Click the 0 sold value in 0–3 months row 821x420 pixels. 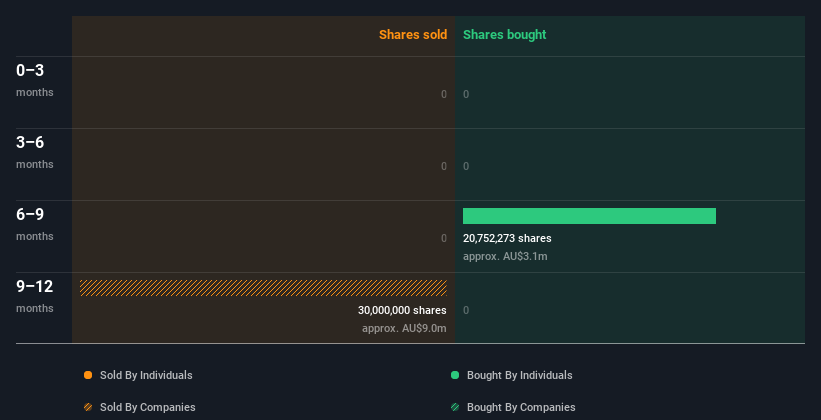click(444, 94)
